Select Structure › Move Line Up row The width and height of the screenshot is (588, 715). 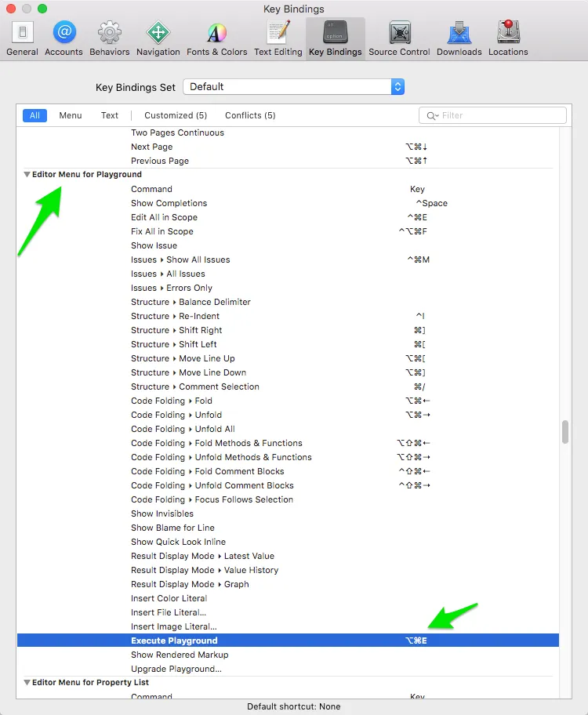[x=288, y=359]
